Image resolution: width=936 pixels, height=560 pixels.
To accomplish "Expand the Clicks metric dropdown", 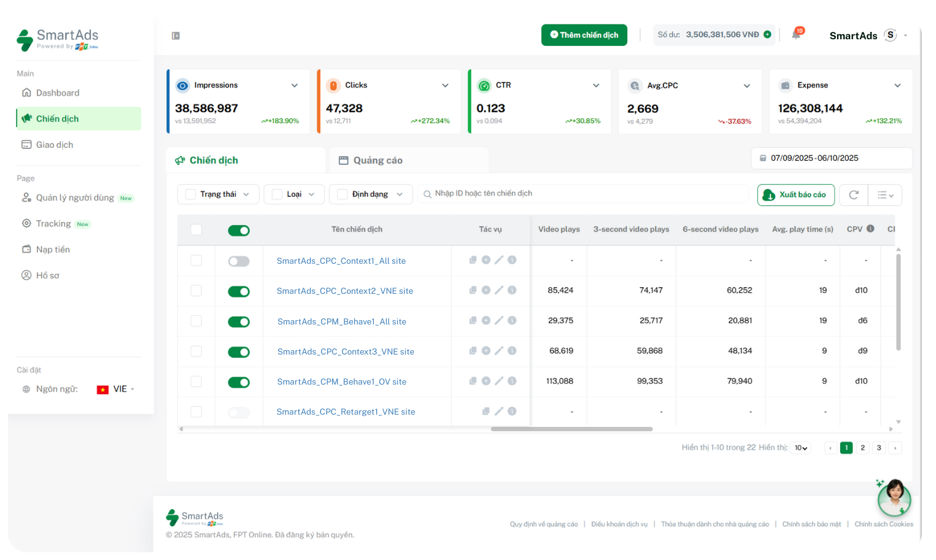I will (445, 85).
